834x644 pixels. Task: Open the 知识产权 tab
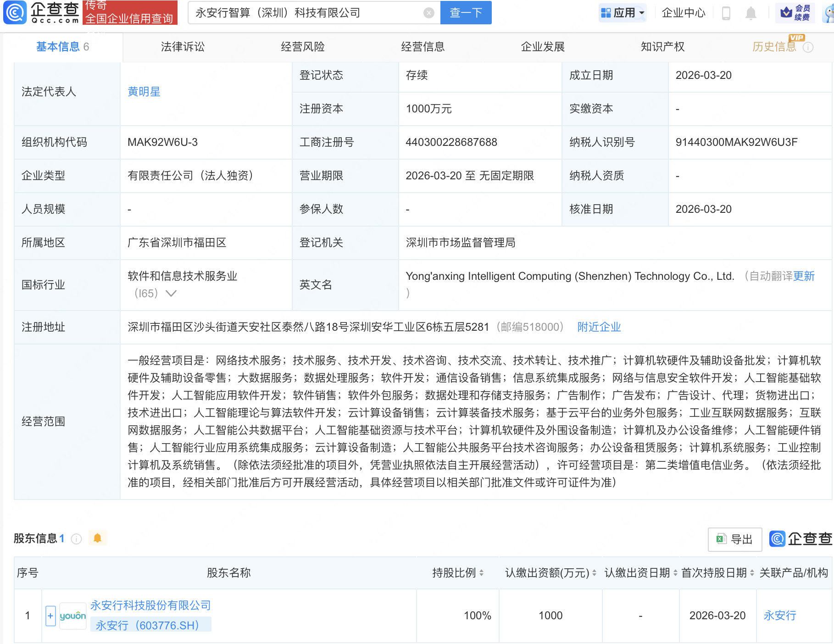pyautogui.click(x=662, y=46)
